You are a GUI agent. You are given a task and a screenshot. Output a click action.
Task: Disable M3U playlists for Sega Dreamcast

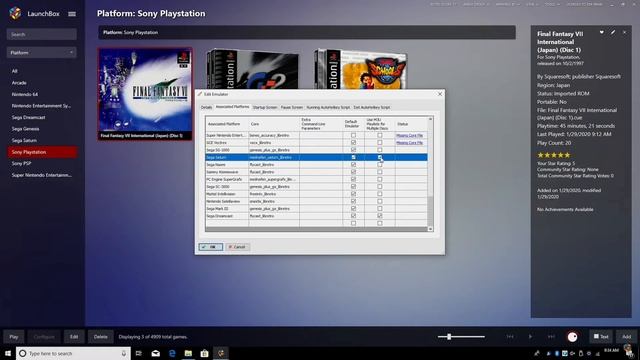(380, 216)
